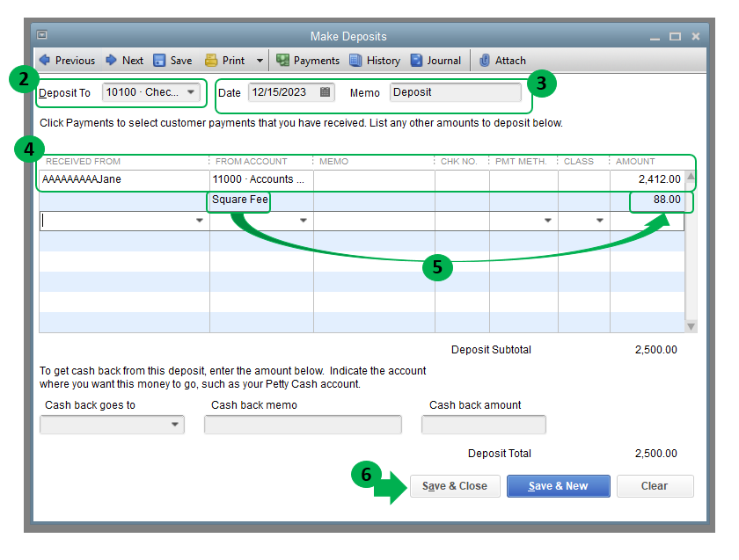Click the AMOUNT column header
The height and width of the screenshot is (560, 739).
[x=635, y=161]
